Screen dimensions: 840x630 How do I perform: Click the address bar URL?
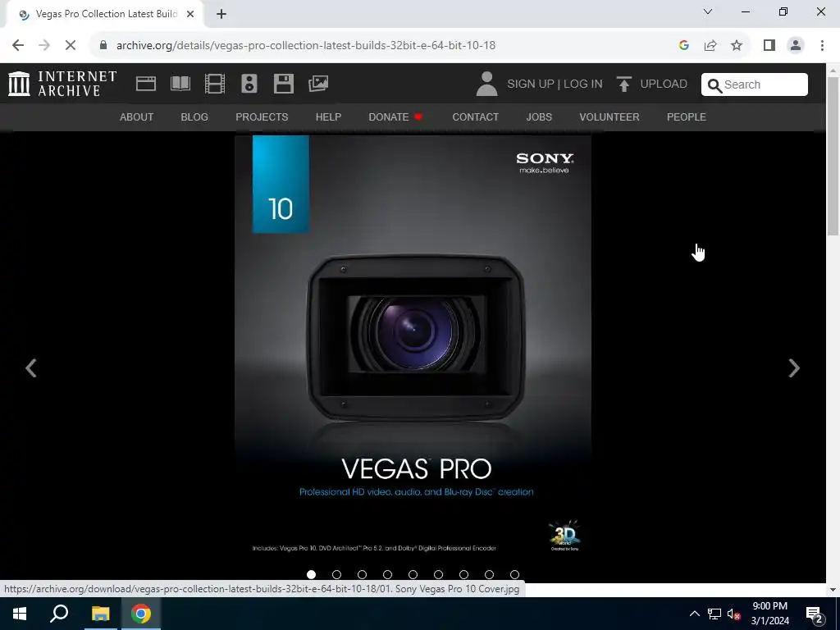[306, 45]
